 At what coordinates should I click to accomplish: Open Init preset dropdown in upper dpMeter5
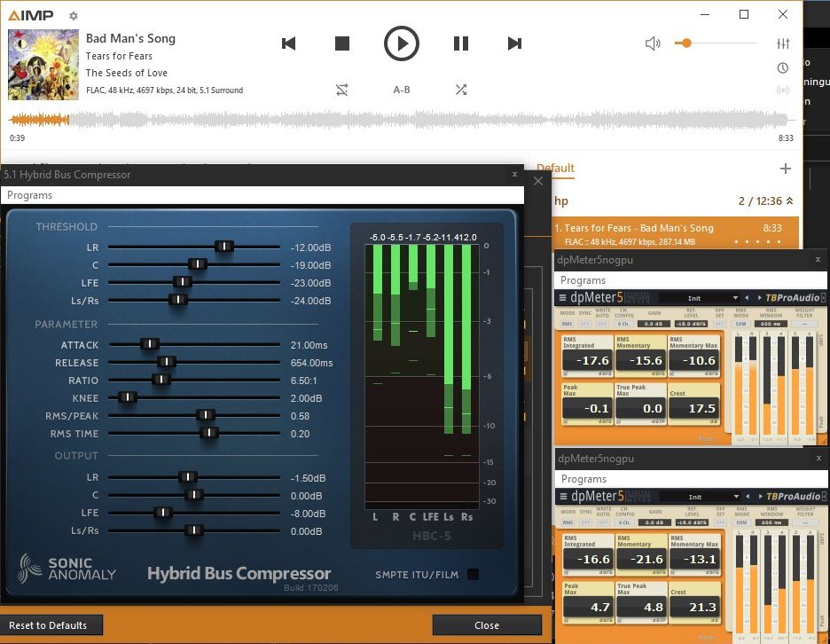699,298
